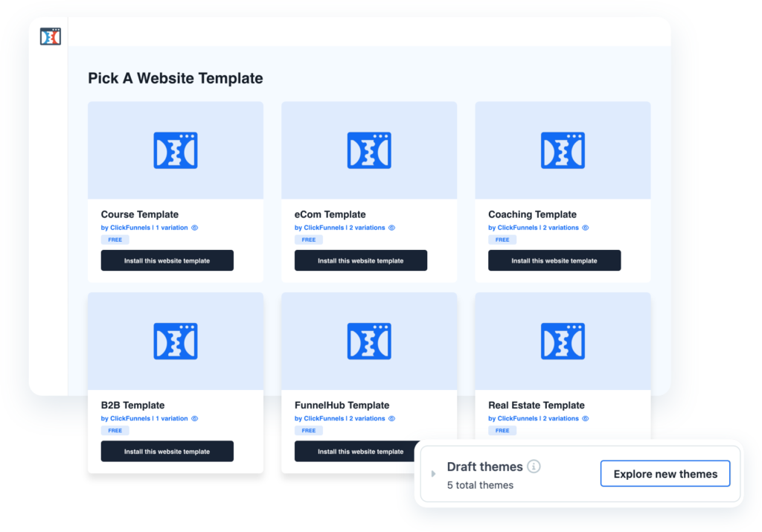Preview Real Estate Template with the eye icon
This screenshot has height=532, width=762.
(586, 419)
